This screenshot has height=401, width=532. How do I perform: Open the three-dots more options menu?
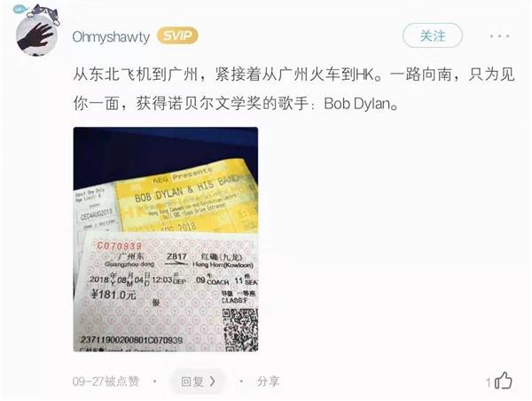tap(500, 35)
